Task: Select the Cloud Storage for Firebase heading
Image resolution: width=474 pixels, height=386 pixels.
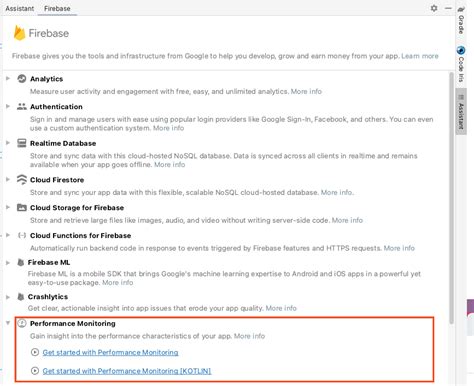Action: (77, 208)
